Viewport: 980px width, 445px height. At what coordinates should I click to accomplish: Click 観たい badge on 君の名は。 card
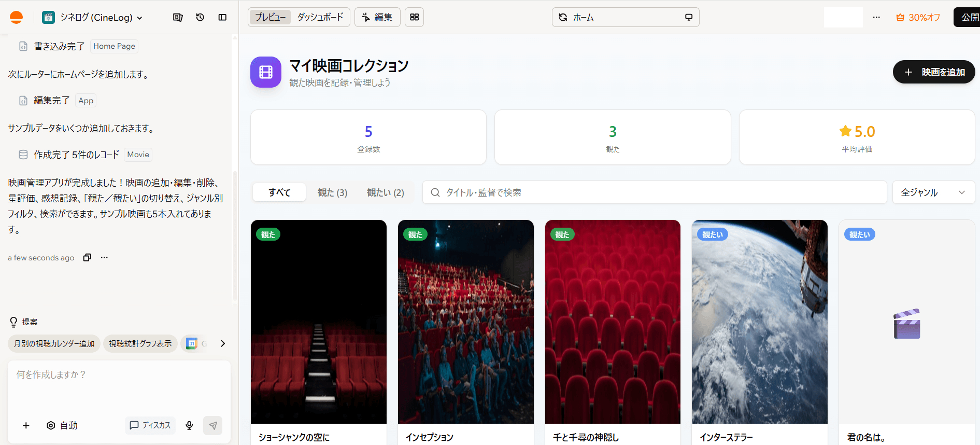860,234
